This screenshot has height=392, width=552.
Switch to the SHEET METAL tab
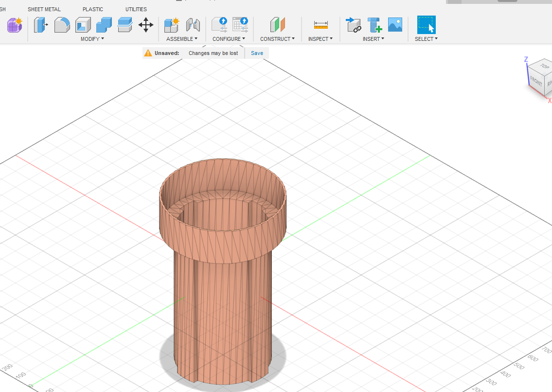point(44,9)
